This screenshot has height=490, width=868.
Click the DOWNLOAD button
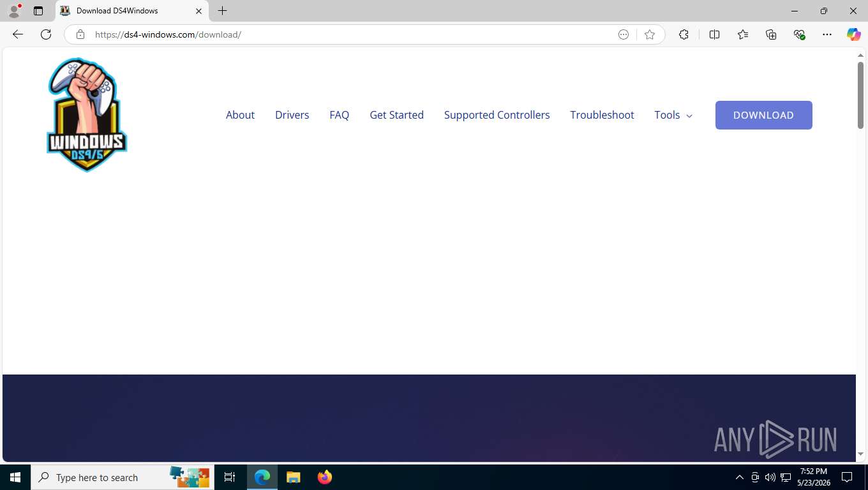point(763,115)
